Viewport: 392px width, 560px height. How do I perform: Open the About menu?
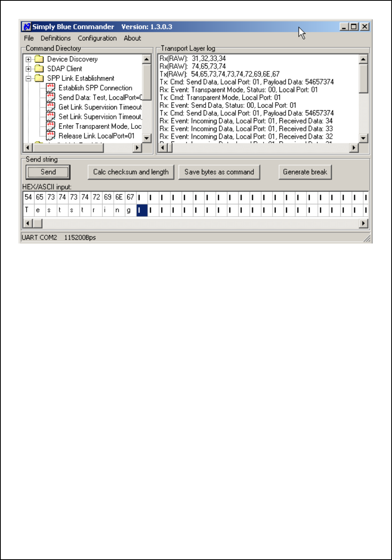132,38
